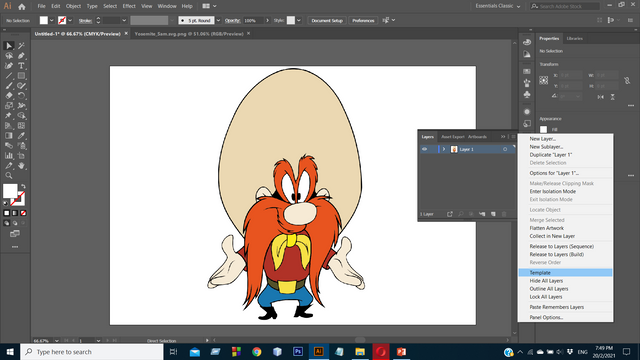
Task: Open the Effect menu
Action: click(129, 6)
